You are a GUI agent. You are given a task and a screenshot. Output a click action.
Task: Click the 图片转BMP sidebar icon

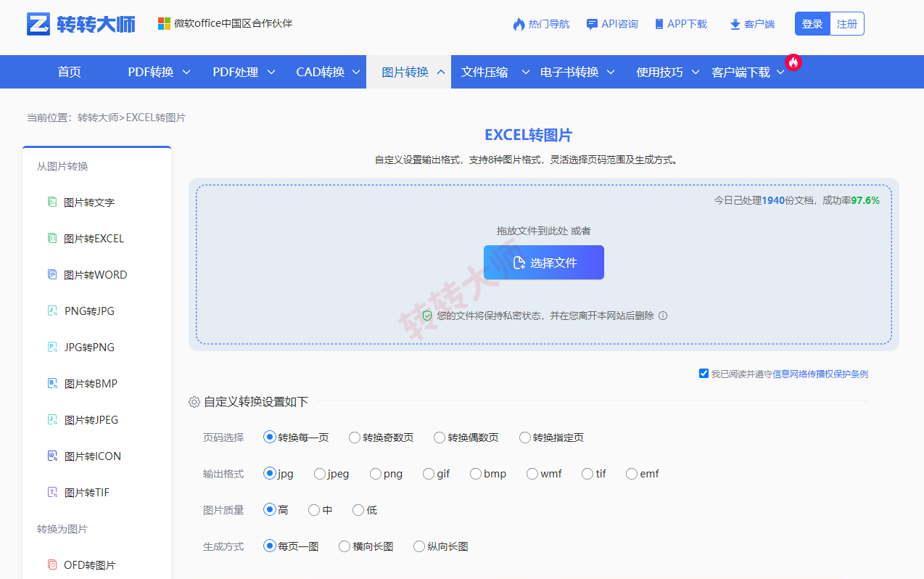(x=52, y=383)
